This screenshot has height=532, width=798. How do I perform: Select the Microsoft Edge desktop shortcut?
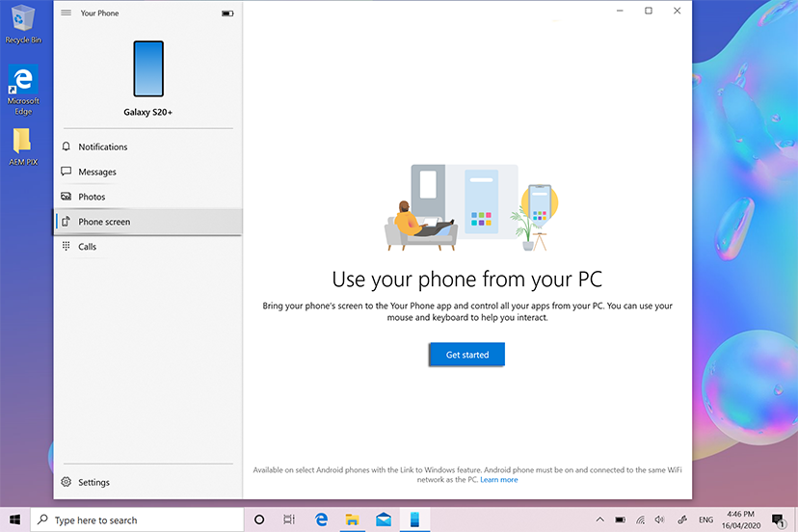pyautogui.click(x=23, y=90)
